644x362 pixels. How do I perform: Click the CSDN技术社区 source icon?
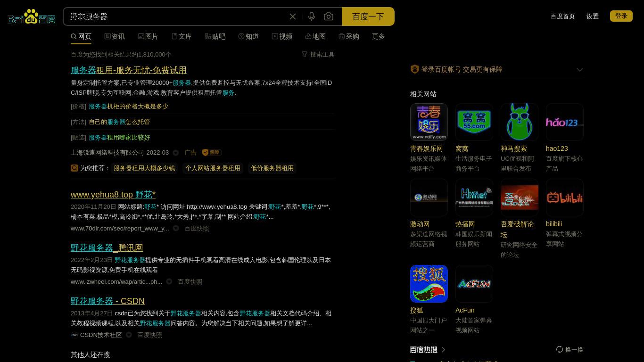pyautogui.click(x=74, y=335)
